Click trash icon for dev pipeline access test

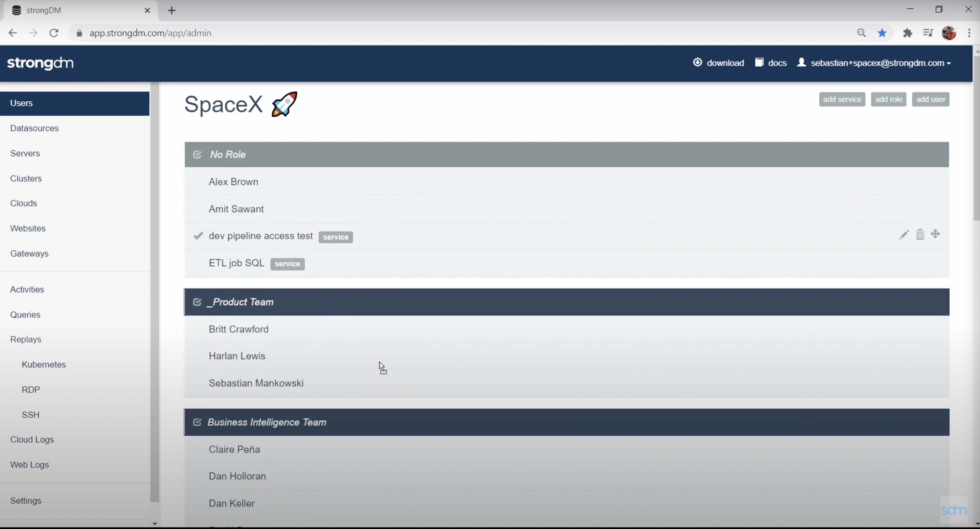pos(920,234)
